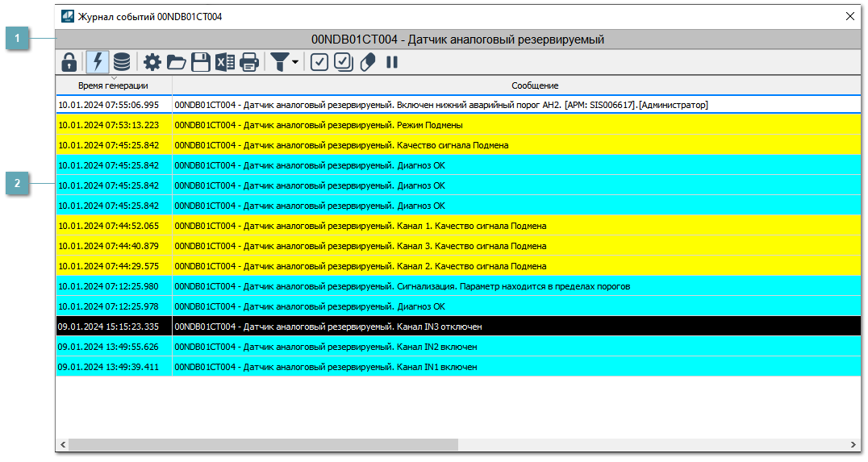Toggle the lightning bolt live events mode

[98, 62]
